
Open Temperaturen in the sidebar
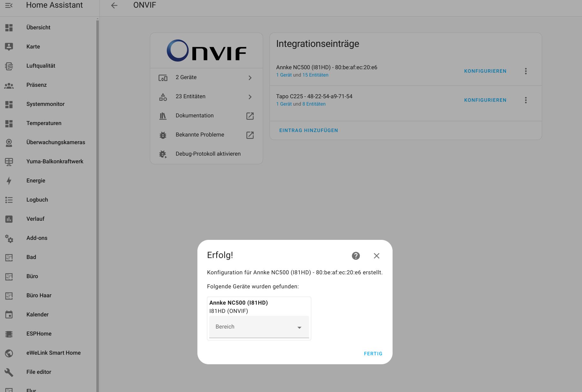click(x=48, y=123)
